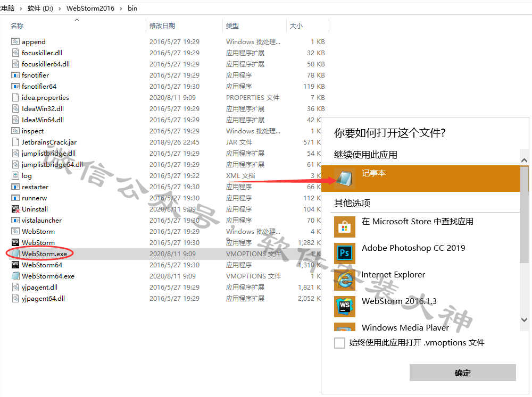Screen dimensions: 532x397
Task: Open the WebStorm2016 breadcrumb folder
Action: click(x=90, y=9)
